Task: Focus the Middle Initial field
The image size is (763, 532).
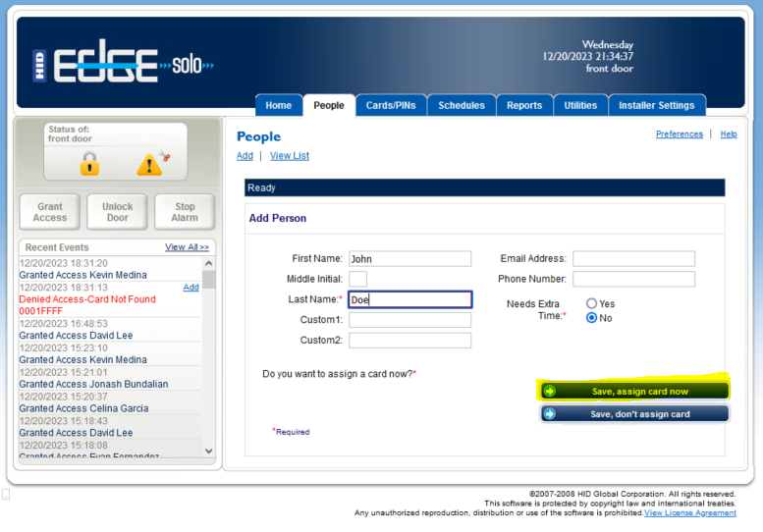Action: pyautogui.click(x=357, y=279)
